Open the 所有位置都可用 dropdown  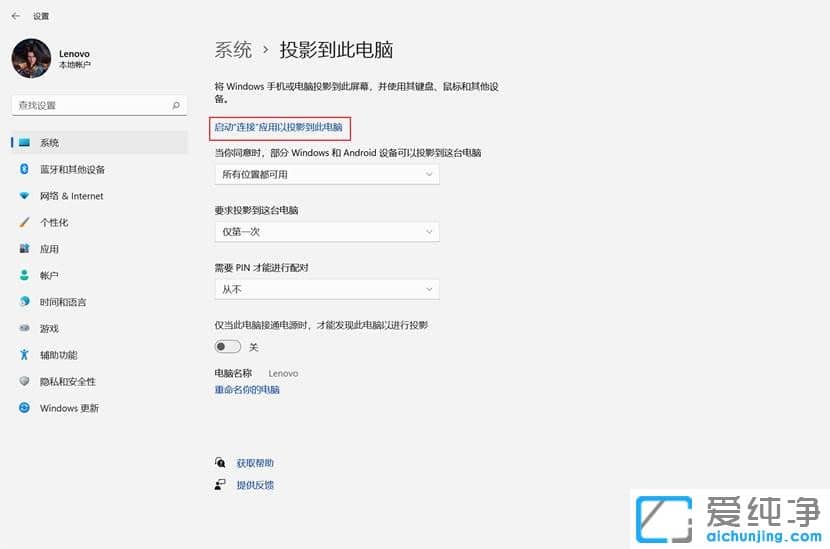327,174
